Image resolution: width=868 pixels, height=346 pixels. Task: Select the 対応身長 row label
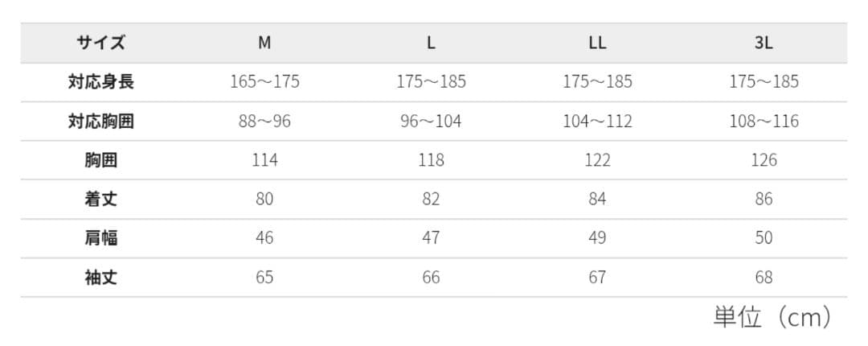pyautogui.click(x=101, y=82)
